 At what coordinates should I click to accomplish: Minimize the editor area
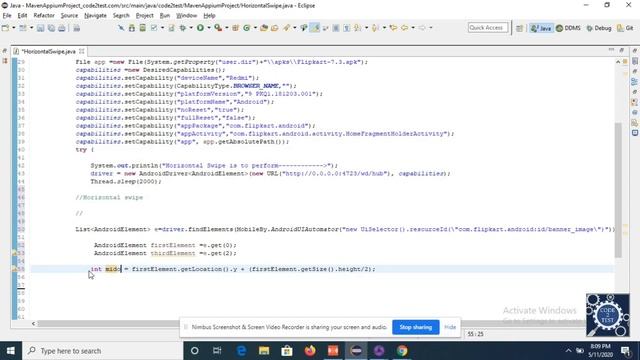click(x=611, y=50)
